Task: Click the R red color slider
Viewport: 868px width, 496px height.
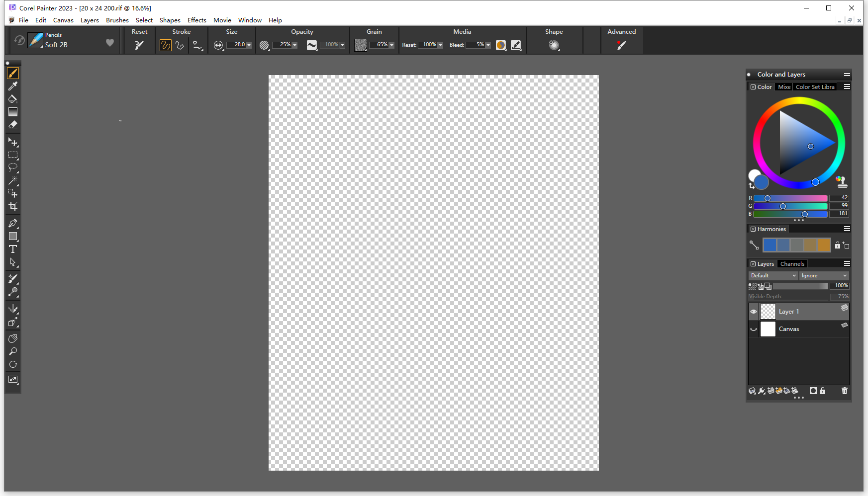Action: pos(790,198)
